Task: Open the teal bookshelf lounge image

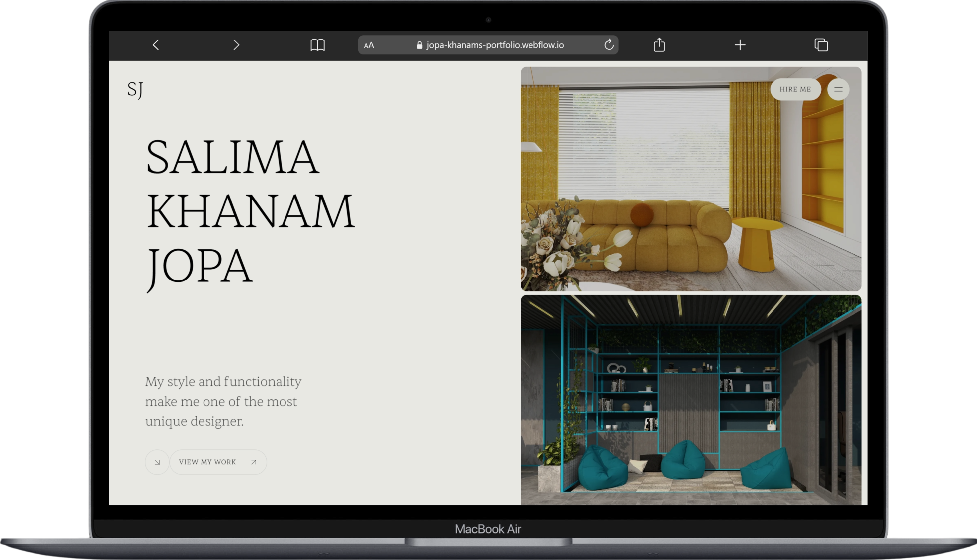Action: tap(691, 400)
